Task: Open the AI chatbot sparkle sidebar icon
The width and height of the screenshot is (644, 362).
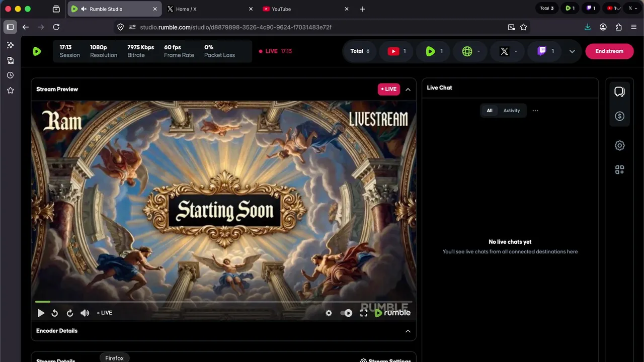Action: coord(10,45)
